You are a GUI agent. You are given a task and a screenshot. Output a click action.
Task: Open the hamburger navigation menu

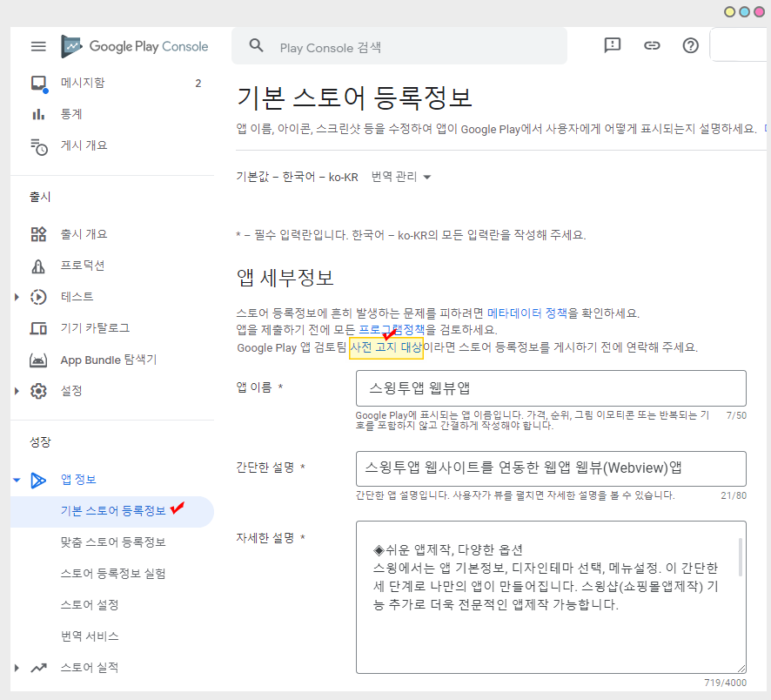coord(38,46)
